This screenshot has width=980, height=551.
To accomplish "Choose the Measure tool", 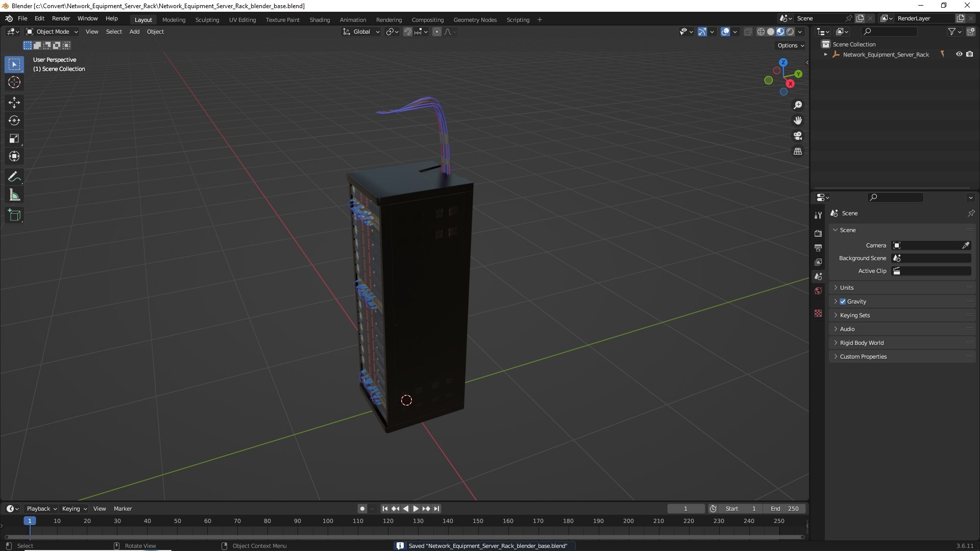I will pyautogui.click(x=14, y=195).
